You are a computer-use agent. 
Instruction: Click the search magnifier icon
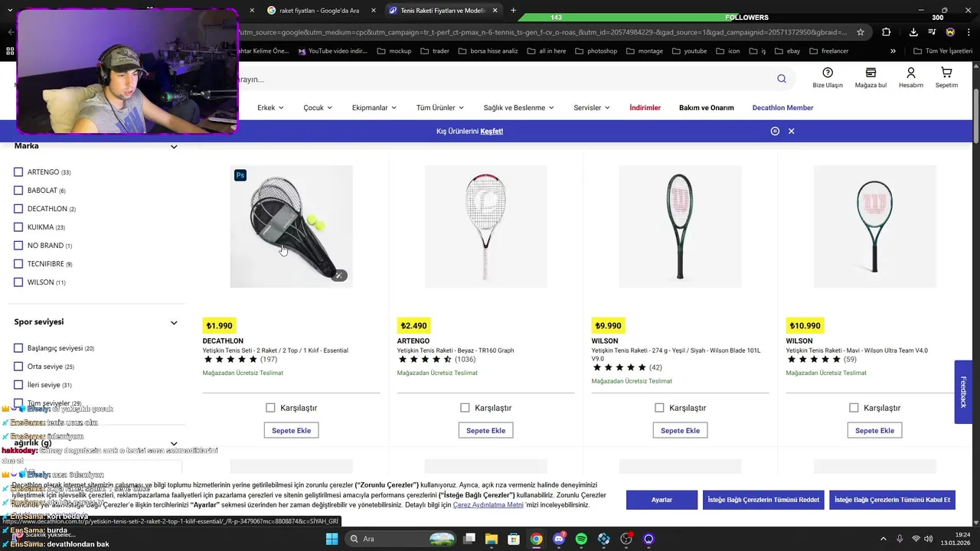[x=781, y=79]
